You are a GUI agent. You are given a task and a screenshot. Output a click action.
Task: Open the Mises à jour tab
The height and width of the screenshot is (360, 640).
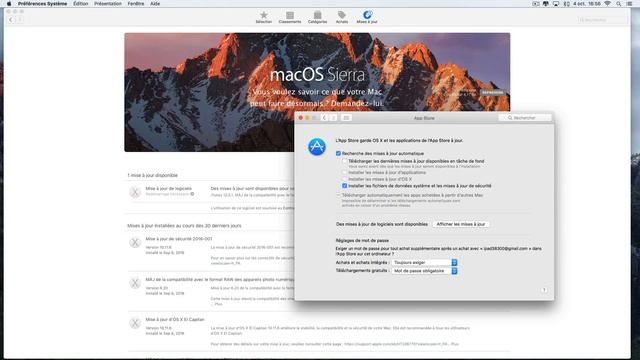point(367,17)
